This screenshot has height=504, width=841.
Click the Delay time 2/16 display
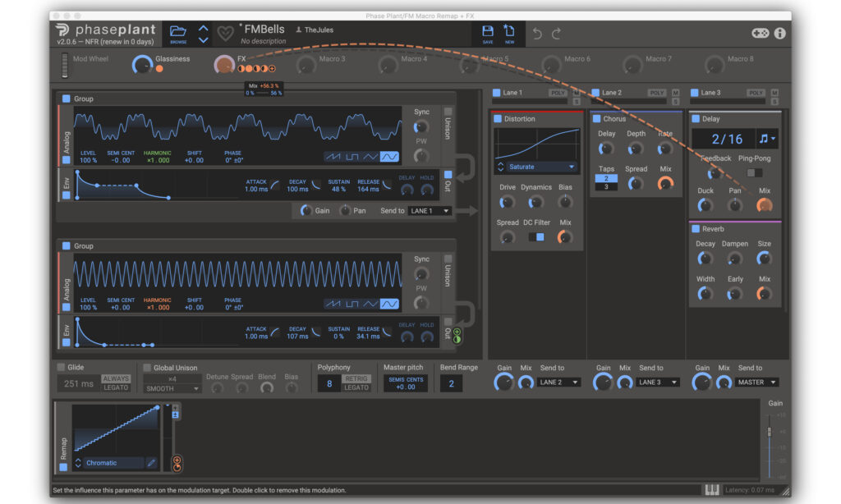tap(724, 139)
